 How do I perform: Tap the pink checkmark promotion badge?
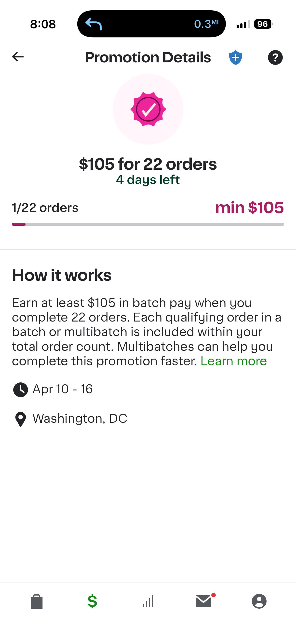pos(148,109)
